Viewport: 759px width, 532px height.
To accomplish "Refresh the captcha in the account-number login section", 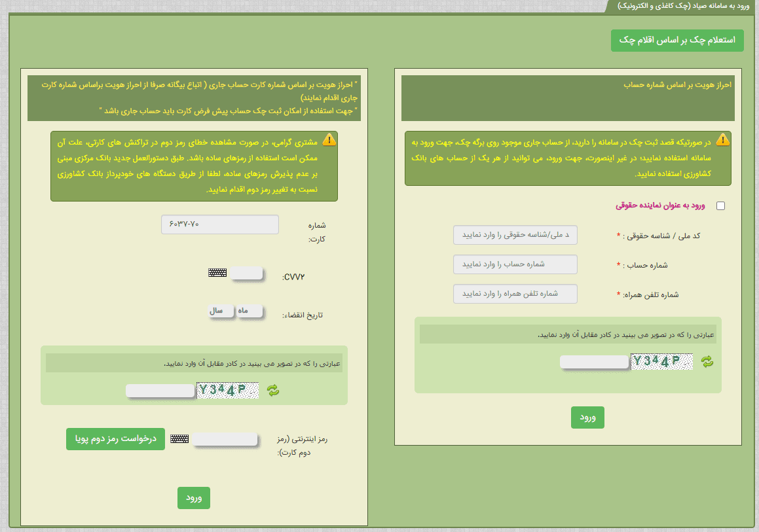I will coord(707,361).
